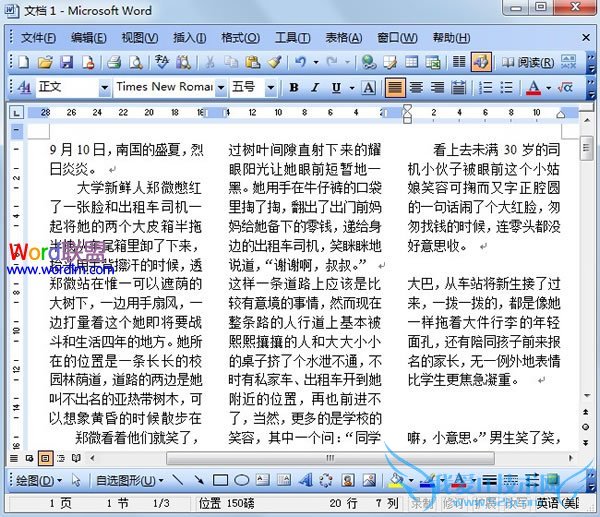Screen dimensions: 600x517
Task: Click the Columns layout icon
Action: tap(459, 62)
